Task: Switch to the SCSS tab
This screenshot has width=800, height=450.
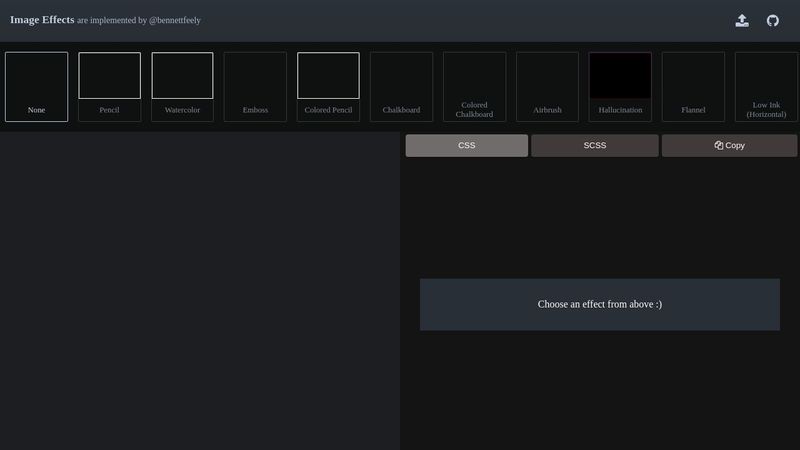Action: (x=594, y=146)
